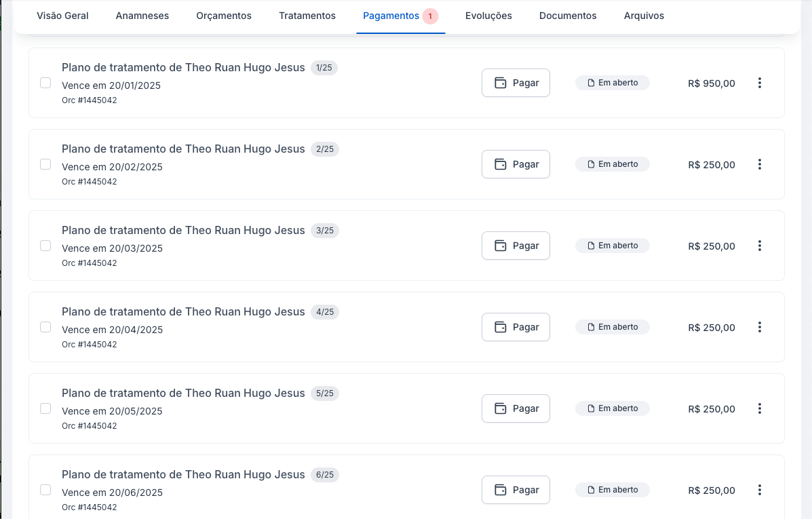812x519 pixels.
Task: Click wallet icon on installment 4/25 Pagar
Action: [501, 327]
